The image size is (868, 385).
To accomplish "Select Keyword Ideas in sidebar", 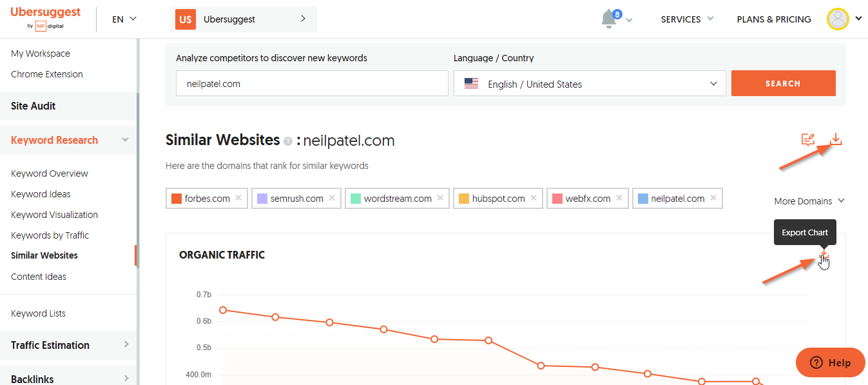I will click(41, 194).
